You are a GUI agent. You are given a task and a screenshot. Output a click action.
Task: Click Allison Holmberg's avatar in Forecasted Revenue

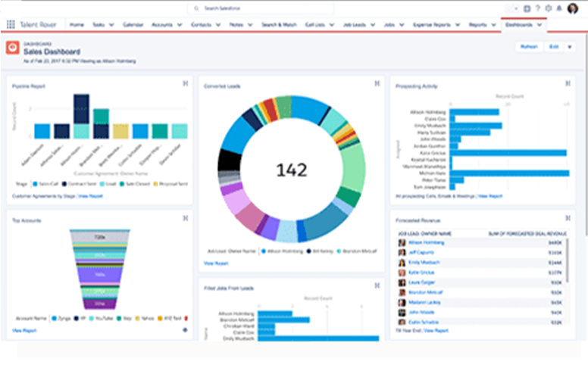402,243
